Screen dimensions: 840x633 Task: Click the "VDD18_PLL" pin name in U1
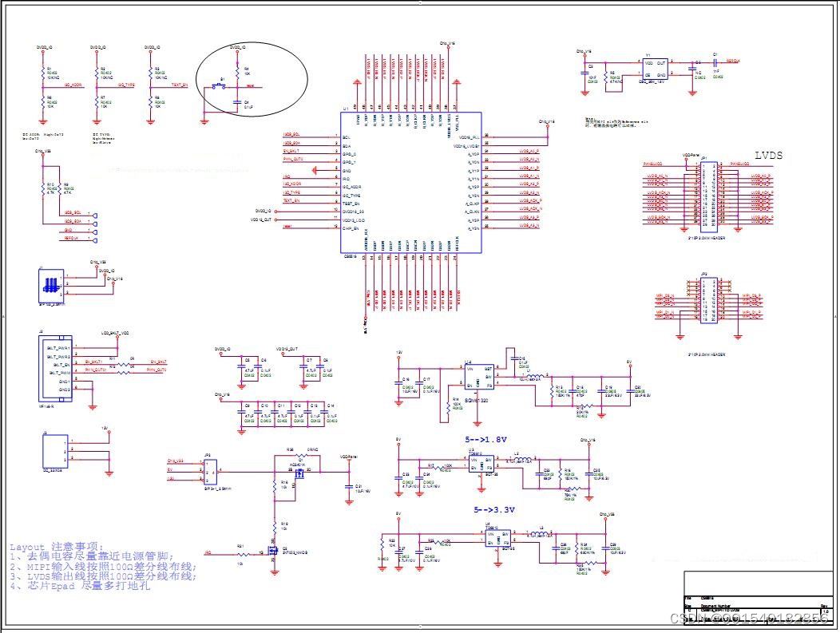pyautogui.click(x=469, y=137)
